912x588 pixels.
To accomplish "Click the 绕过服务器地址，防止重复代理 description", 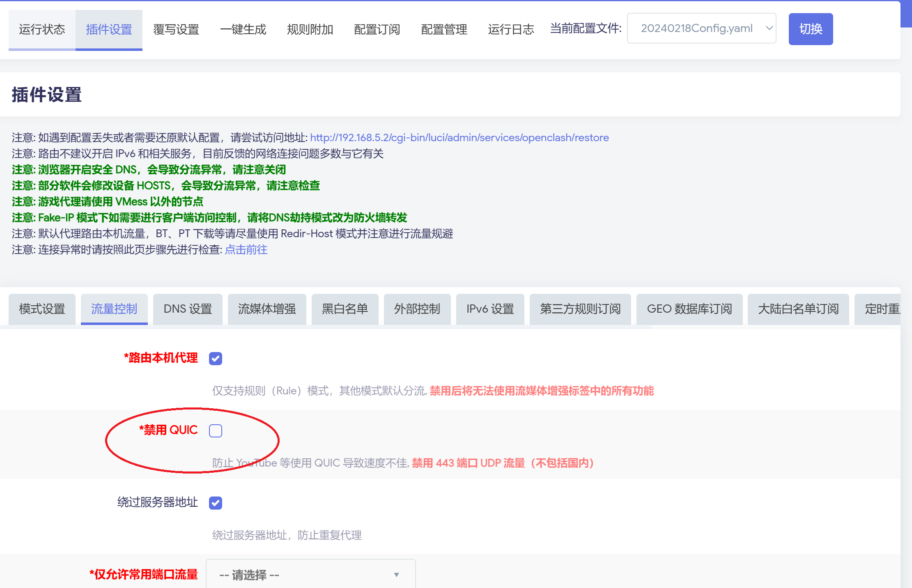I will (x=287, y=535).
